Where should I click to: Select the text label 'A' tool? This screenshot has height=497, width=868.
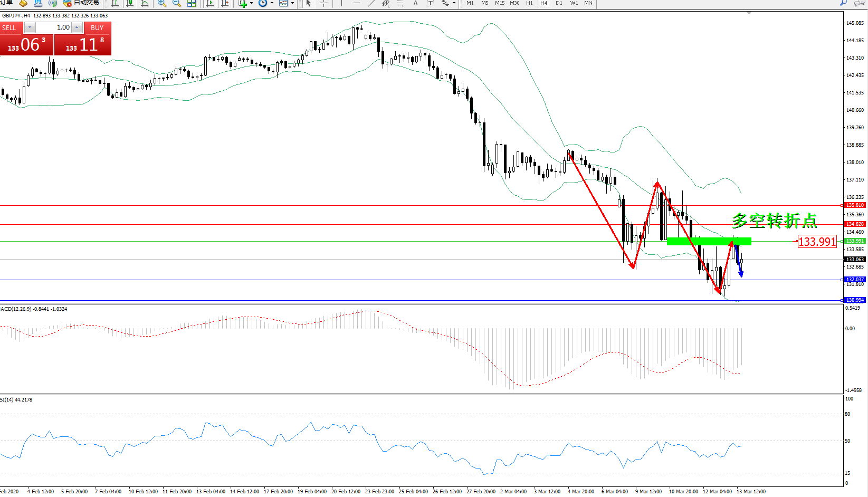click(x=415, y=3)
